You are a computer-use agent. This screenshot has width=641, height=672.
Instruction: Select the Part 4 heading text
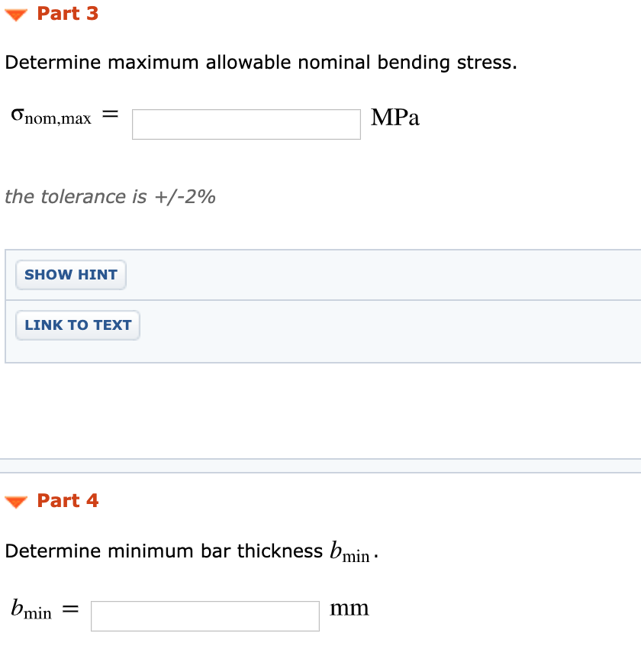68,501
